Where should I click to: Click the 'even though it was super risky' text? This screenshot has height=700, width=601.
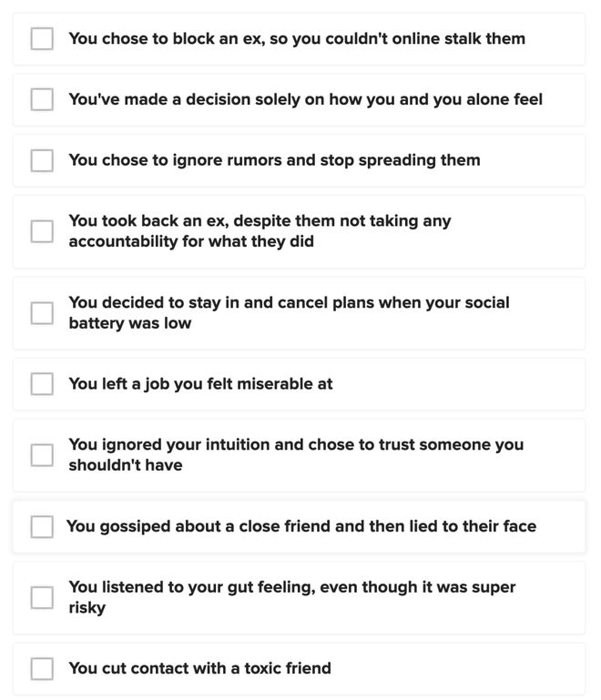click(x=292, y=597)
